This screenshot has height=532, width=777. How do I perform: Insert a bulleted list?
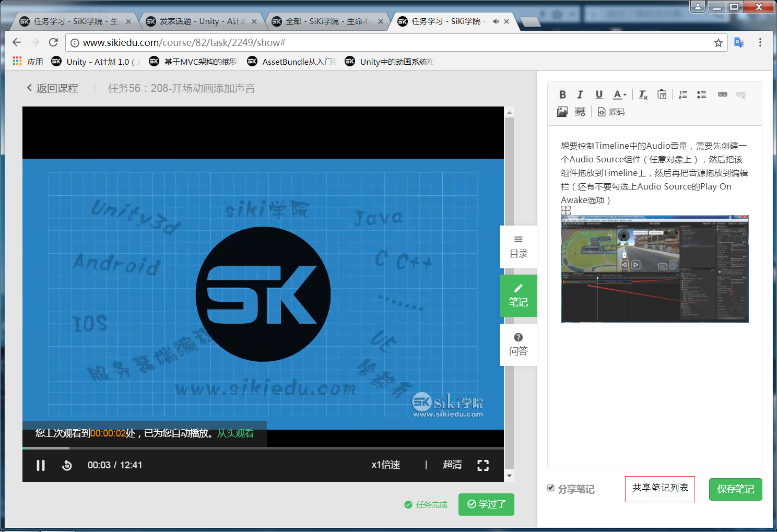pyautogui.click(x=701, y=94)
